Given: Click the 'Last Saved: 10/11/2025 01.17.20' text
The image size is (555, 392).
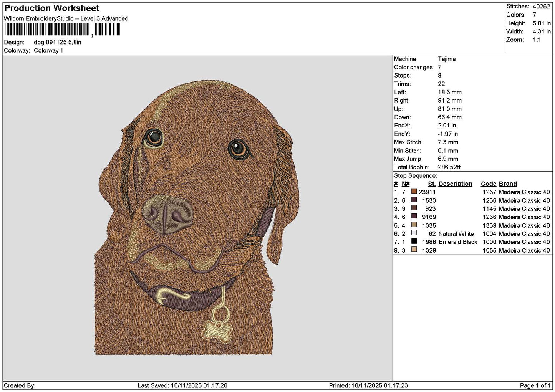Looking at the screenshot, I should (182, 385).
